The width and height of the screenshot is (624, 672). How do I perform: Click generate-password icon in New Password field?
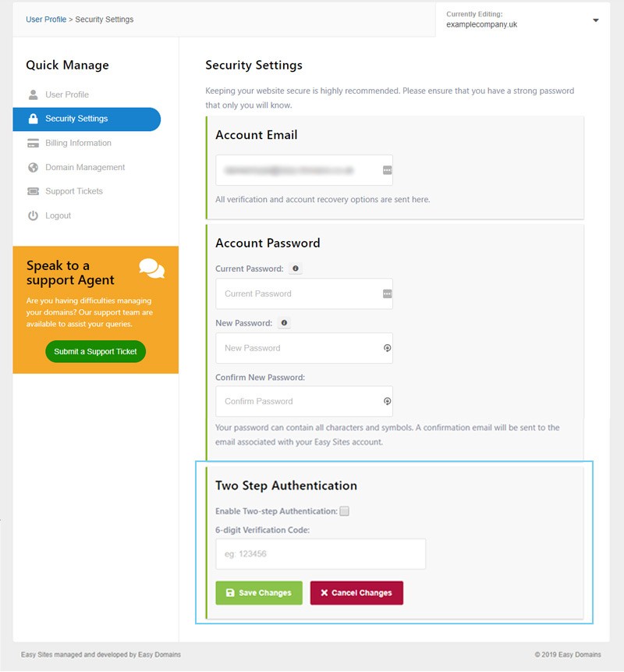click(x=387, y=348)
